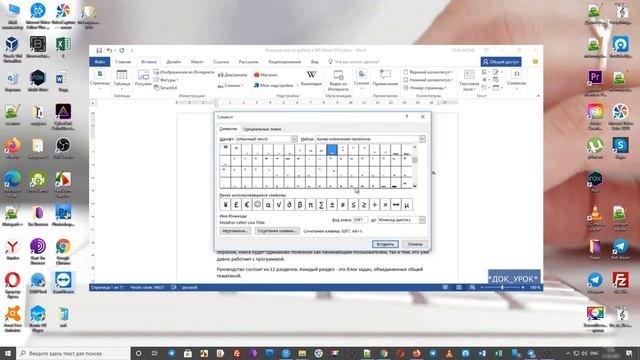Click Firefox icon on the taskbar
Image resolution: width=640 pixels, height=360 pixels.
tap(416, 353)
